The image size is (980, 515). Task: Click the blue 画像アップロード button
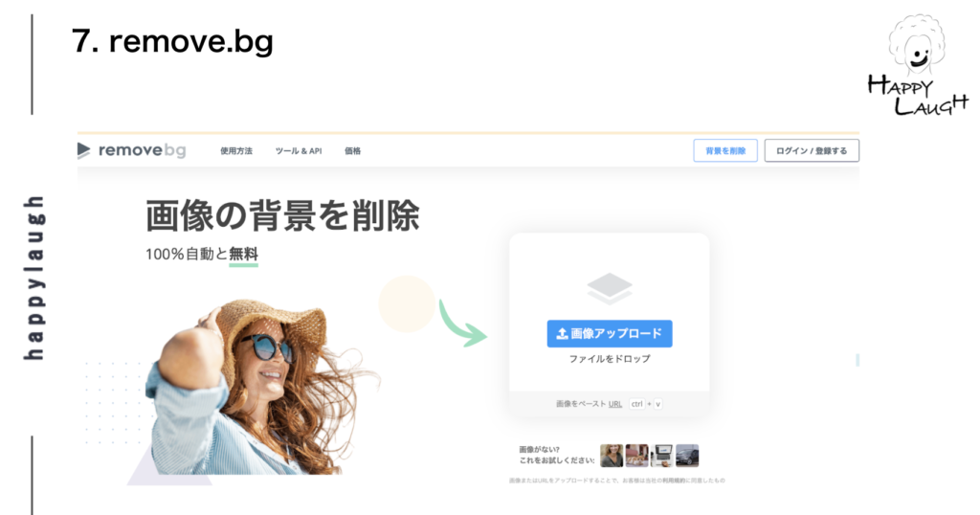coord(610,334)
